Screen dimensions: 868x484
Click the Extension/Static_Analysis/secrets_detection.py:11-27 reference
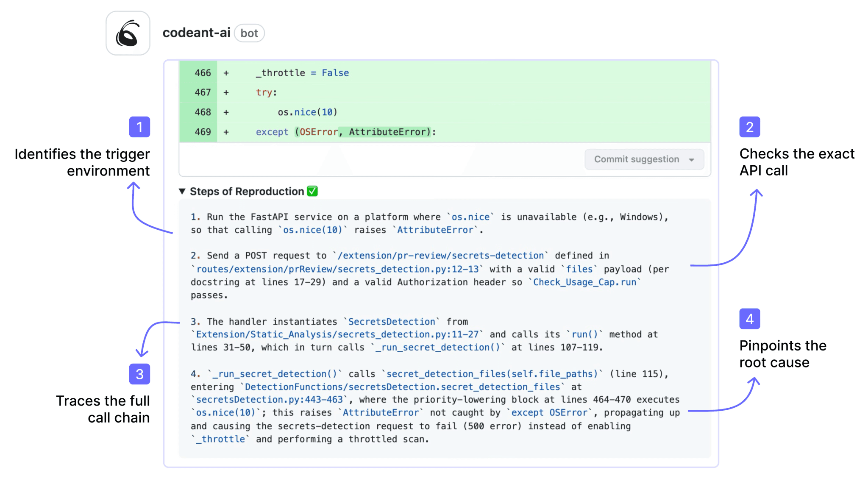(337, 334)
